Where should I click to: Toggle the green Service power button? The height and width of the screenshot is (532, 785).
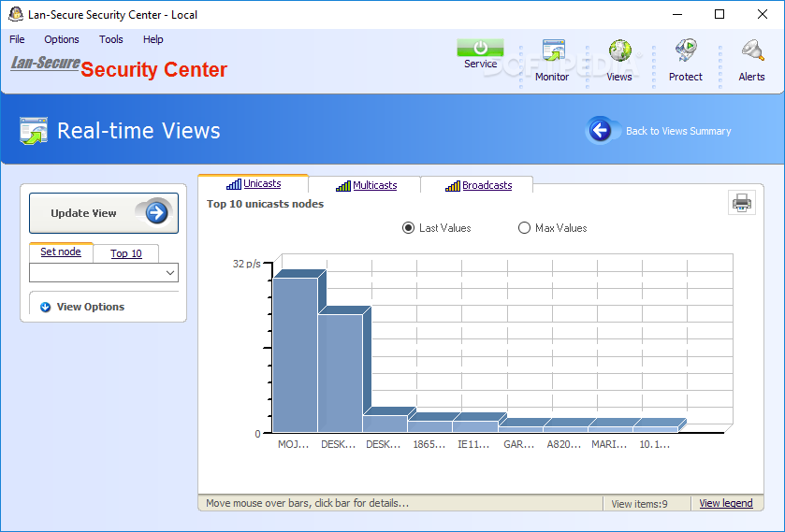[x=480, y=48]
